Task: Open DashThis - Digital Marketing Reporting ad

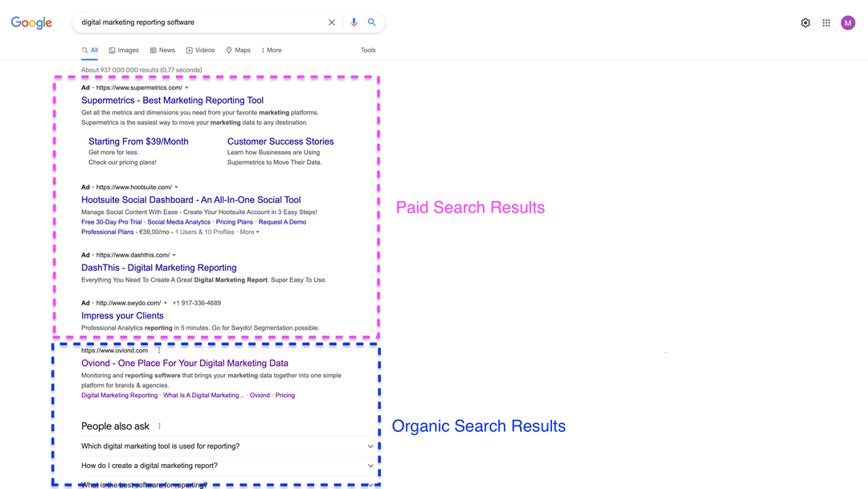Action: point(159,268)
